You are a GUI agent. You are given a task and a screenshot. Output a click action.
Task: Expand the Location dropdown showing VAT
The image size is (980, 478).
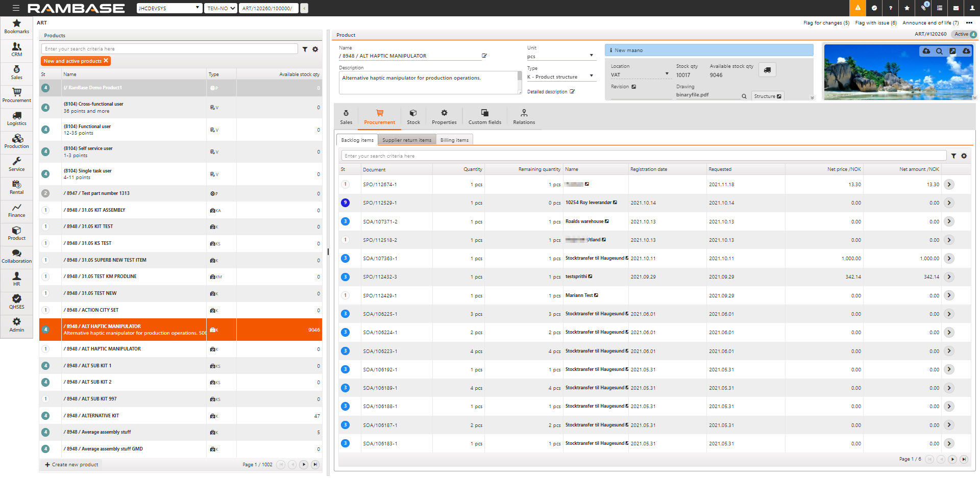667,74
